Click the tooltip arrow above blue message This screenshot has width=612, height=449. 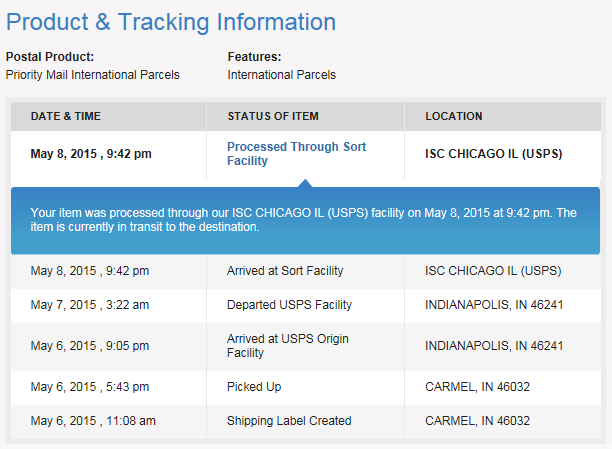click(305, 183)
